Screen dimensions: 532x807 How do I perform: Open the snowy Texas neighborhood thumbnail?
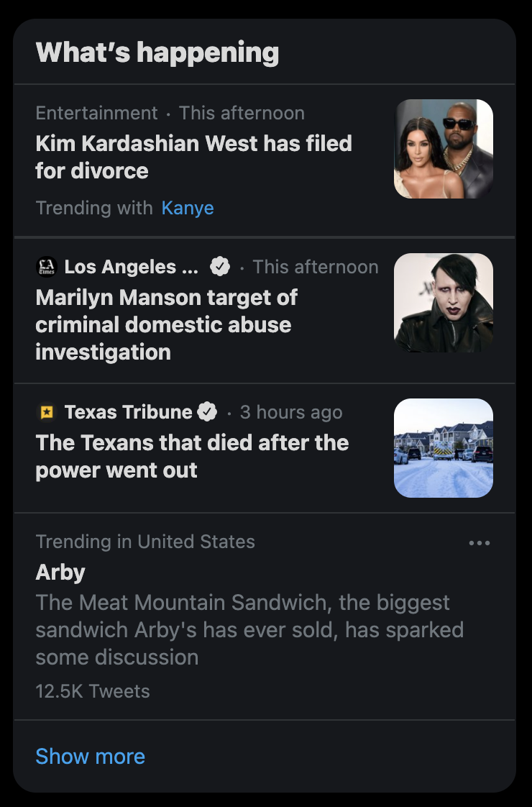[444, 448]
